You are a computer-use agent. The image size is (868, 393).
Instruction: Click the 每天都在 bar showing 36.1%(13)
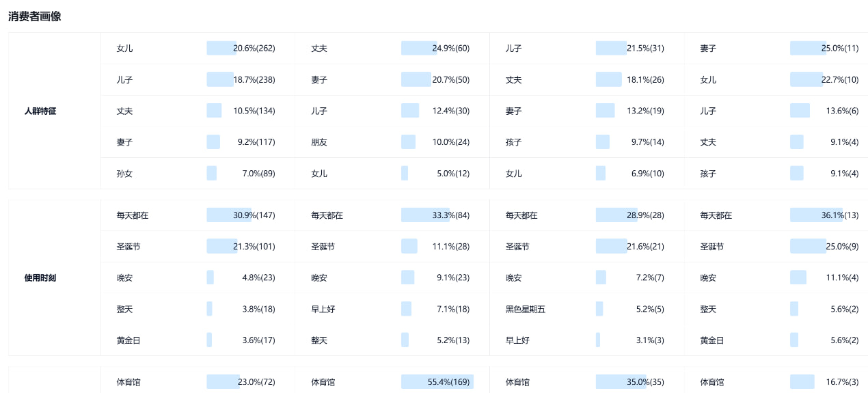click(x=817, y=215)
